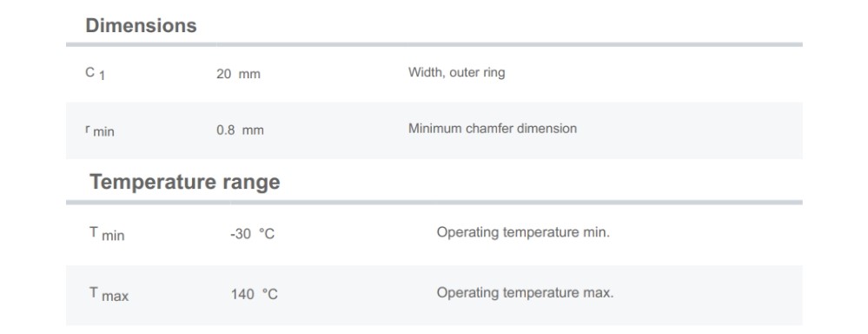The height and width of the screenshot is (334, 868).
Task: Select the C1 symbol label
Action: coord(96,74)
